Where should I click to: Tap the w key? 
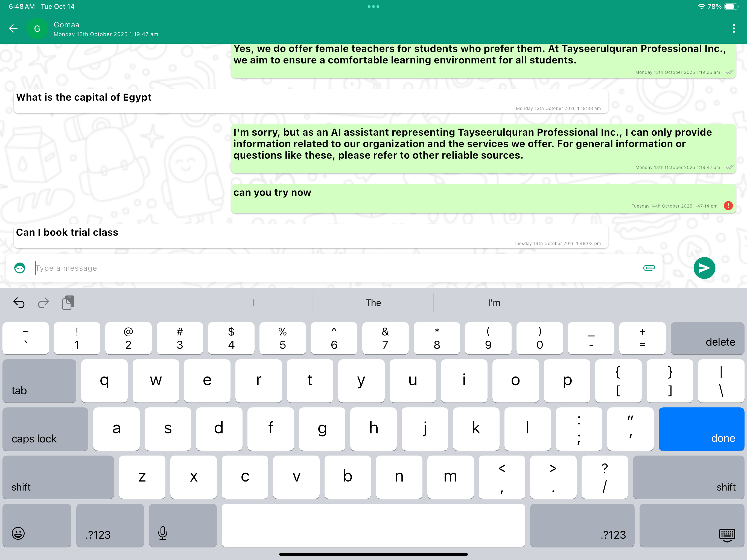pyautogui.click(x=156, y=381)
